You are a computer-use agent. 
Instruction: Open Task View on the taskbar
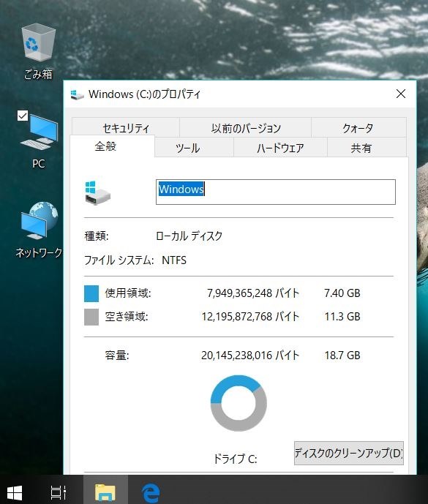pos(59,492)
